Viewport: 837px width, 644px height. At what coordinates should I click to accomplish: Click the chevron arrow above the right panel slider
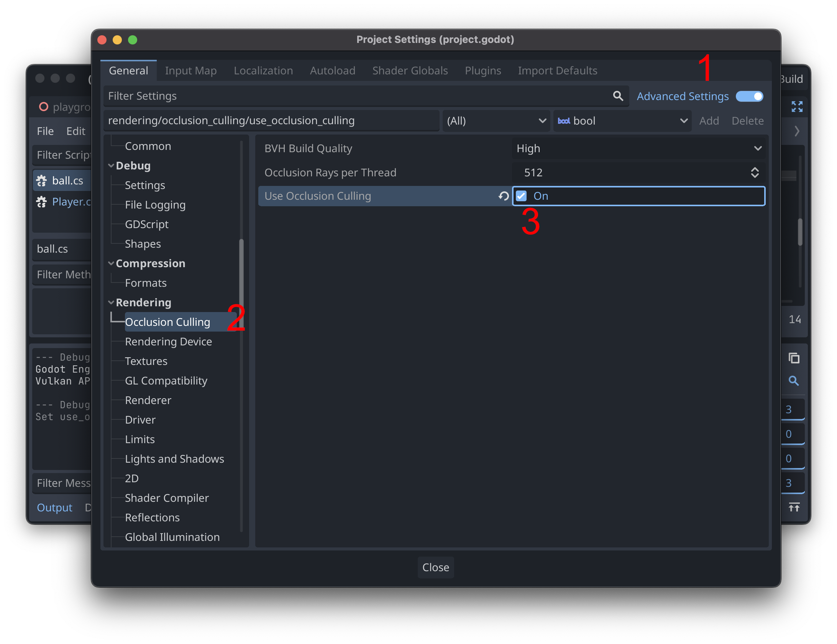[797, 131]
